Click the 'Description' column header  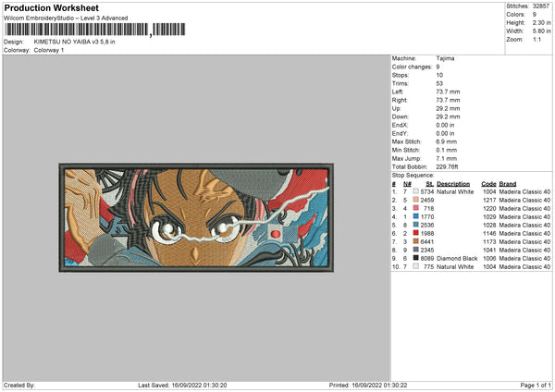click(453, 184)
